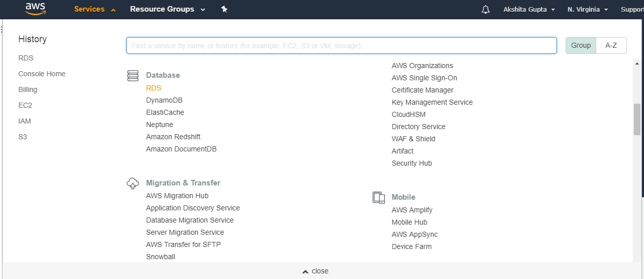This screenshot has height=279, width=644.
Task: Switch to A-Z view
Action: coord(611,45)
